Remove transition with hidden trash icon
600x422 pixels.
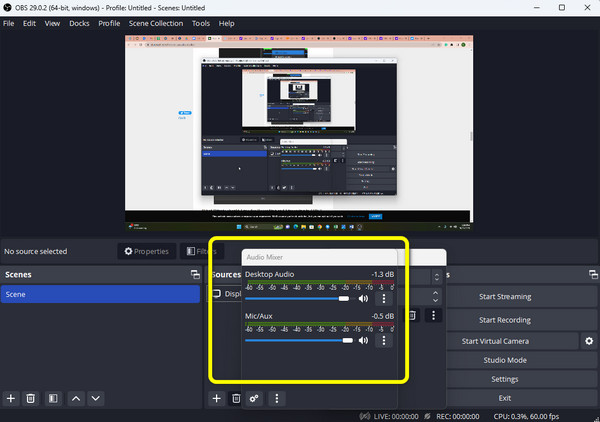point(412,315)
